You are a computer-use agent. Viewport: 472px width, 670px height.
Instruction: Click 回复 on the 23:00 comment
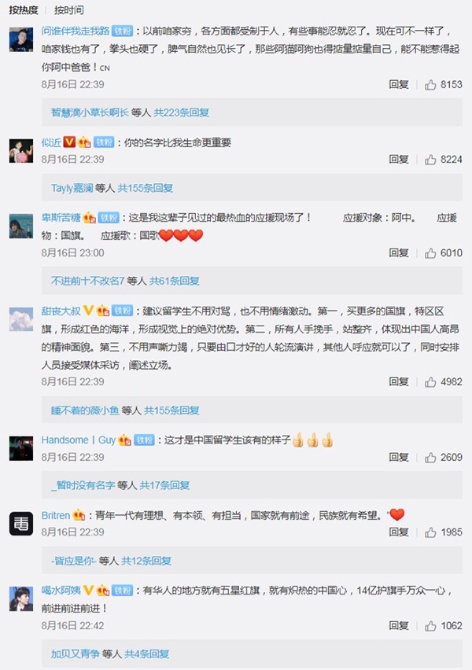pyautogui.click(x=399, y=253)
